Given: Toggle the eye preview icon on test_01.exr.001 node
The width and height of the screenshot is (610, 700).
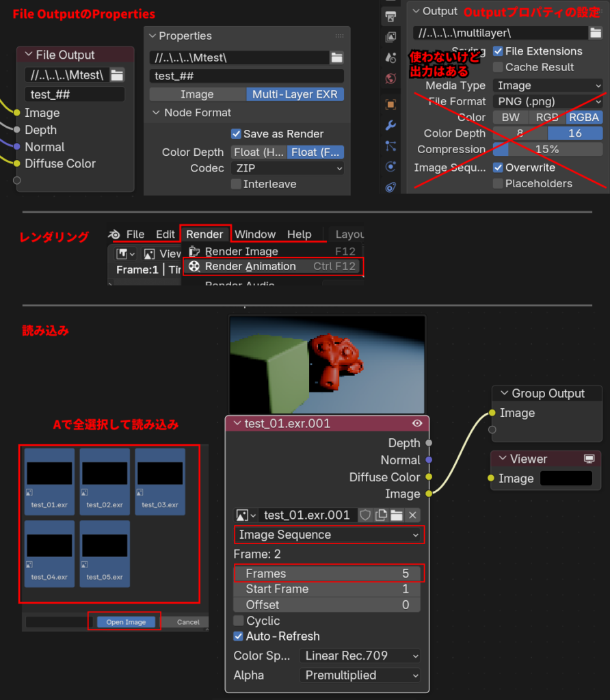Looking at the screenshot, I should click(417, 424).
